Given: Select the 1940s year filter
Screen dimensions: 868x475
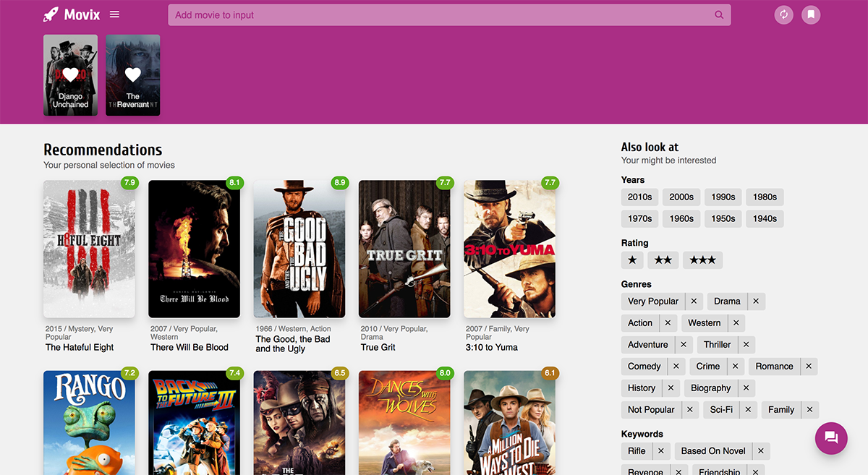Looking at the screenshot, I should click(765, 218).
